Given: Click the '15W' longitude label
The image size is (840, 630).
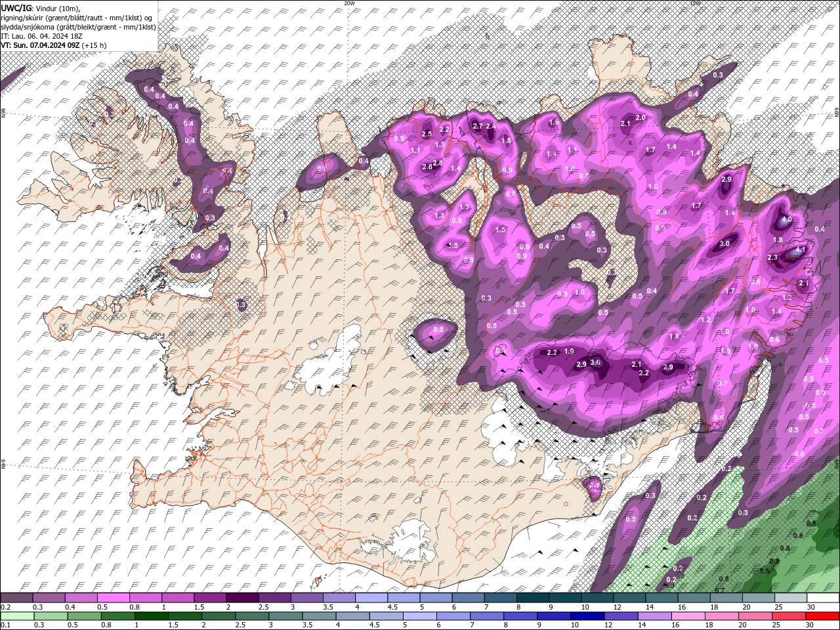Looking at the screenshot, I should [695, 3].
